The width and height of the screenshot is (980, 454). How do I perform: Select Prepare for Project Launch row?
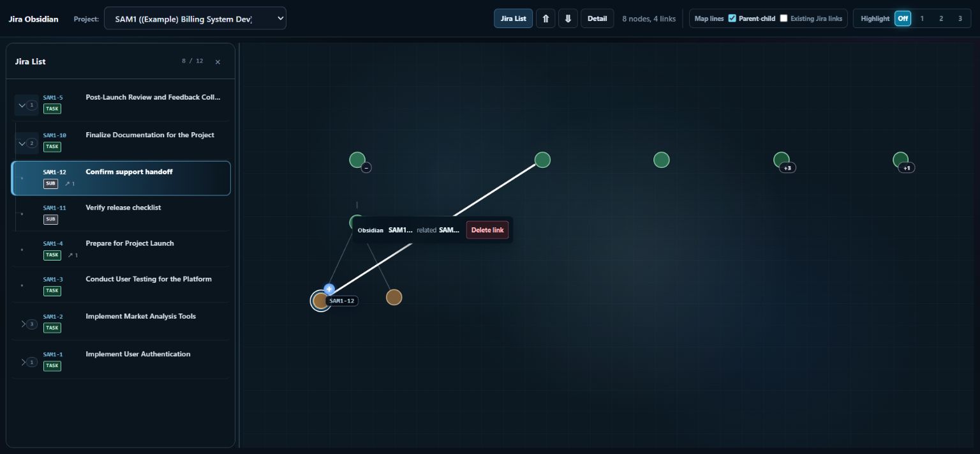[121, 249]
